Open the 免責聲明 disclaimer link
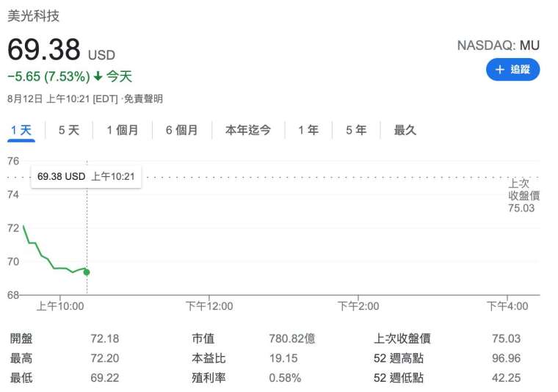 click(143, 99)
